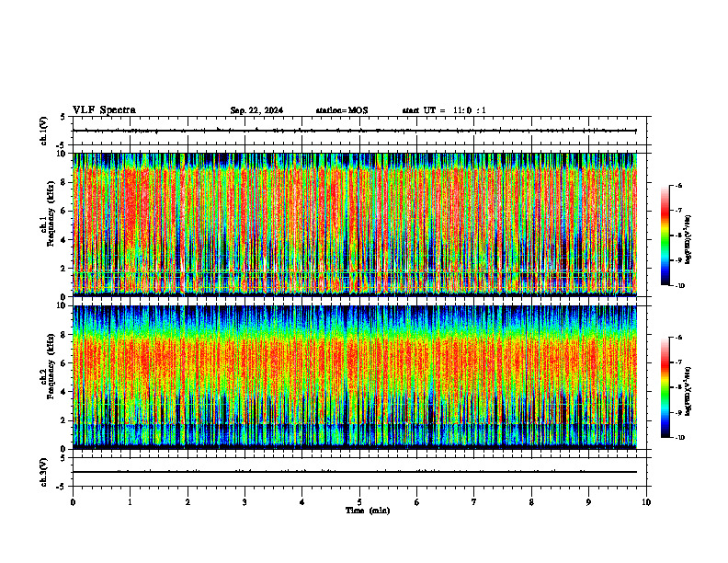The height and width of the screenshot is (563, 728).
Task: Click the "VLF Spectra" plot title
Action: pyautogui.click(x=104, y=110)
